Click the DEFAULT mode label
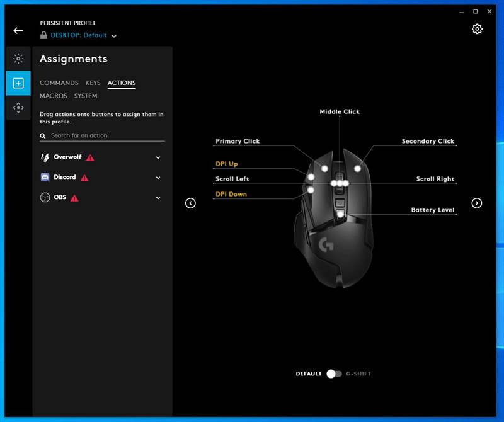Viewport: 504px width, 422px height. [x=309, y=374]
